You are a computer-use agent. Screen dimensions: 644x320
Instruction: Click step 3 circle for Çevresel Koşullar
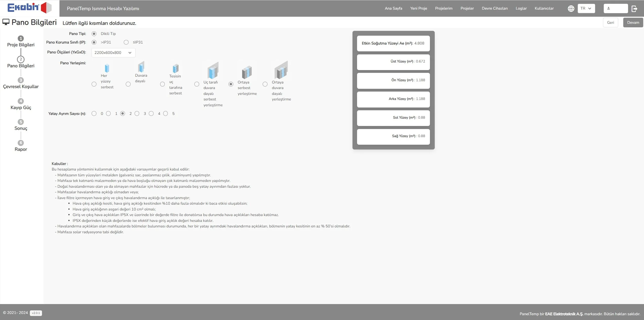(21, 80)
